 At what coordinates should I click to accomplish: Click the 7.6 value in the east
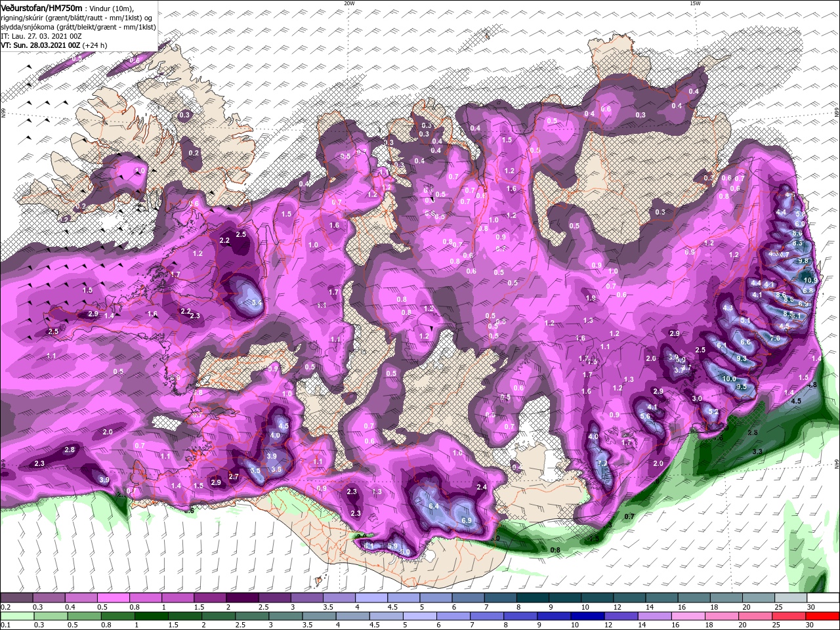(775, 339)
